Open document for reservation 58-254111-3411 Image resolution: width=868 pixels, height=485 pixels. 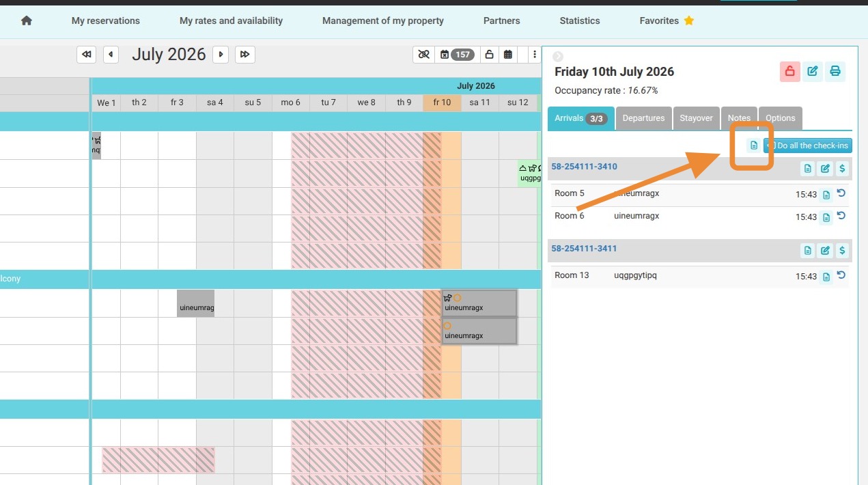click(x=808, y=251)
